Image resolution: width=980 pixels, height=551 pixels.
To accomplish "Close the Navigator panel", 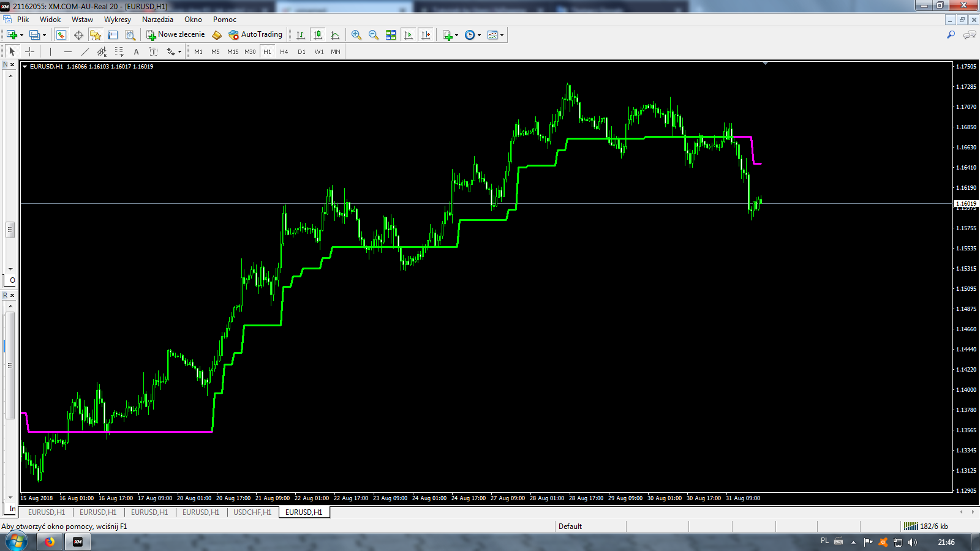I will 12,64.
